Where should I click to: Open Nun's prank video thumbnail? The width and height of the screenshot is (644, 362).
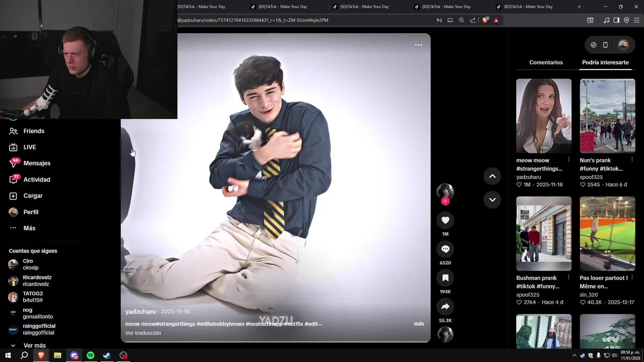(x=607, y=116)
